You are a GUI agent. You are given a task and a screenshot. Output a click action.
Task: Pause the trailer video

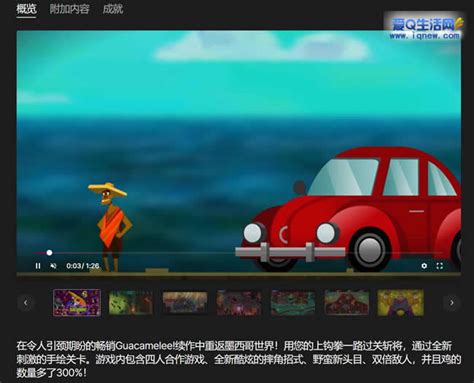tap(38, 266)
